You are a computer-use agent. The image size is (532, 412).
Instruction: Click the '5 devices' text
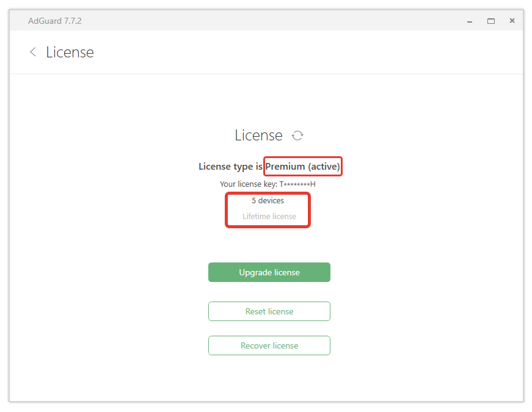268,200
